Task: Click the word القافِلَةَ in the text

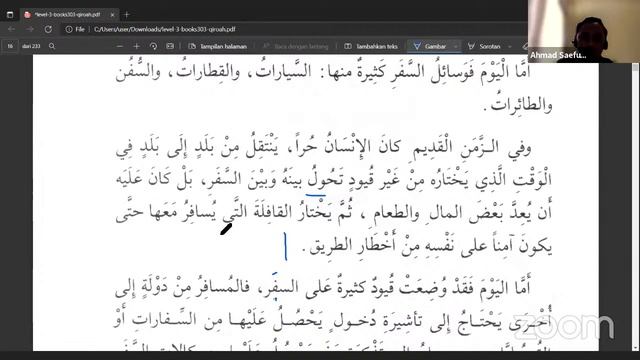Action: pyautogui.click(x=273, y=212)
